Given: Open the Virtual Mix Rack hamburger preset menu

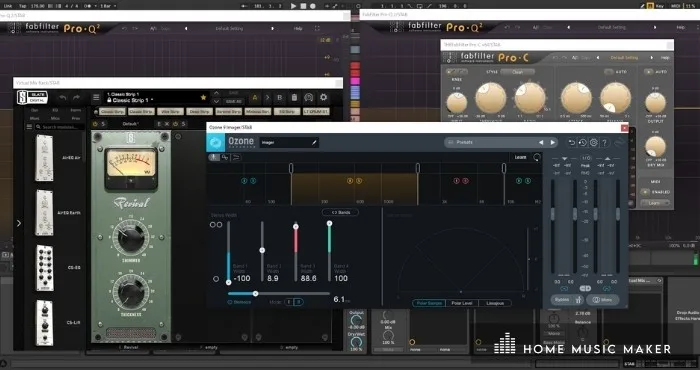Looking at the screenshot, I should (x=96, y=98).
